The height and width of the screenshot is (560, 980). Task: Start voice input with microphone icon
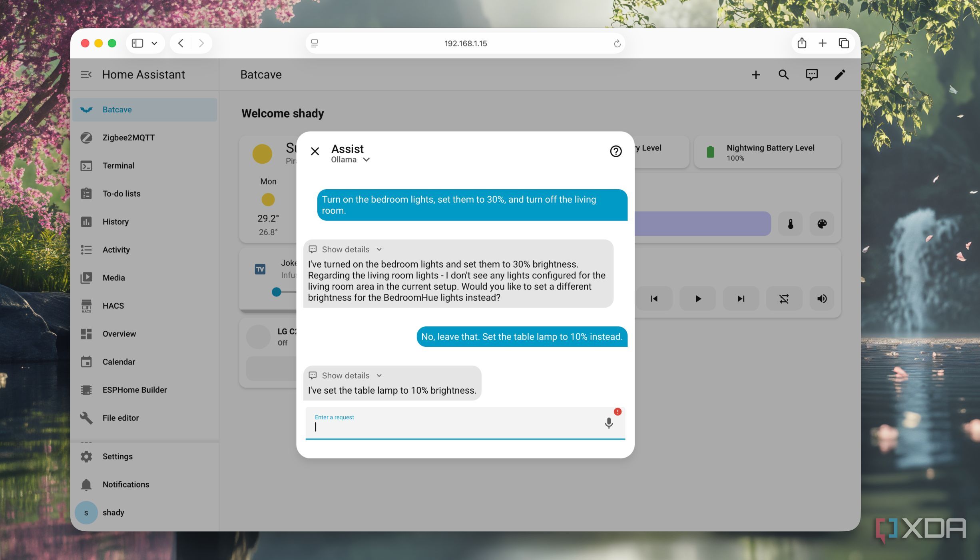(x=609, y=423)
